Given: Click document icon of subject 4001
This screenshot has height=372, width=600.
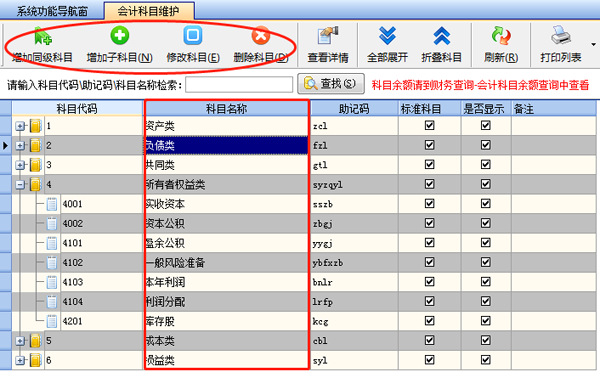Looking at the screenshot, I should click(x=52, y=204).
